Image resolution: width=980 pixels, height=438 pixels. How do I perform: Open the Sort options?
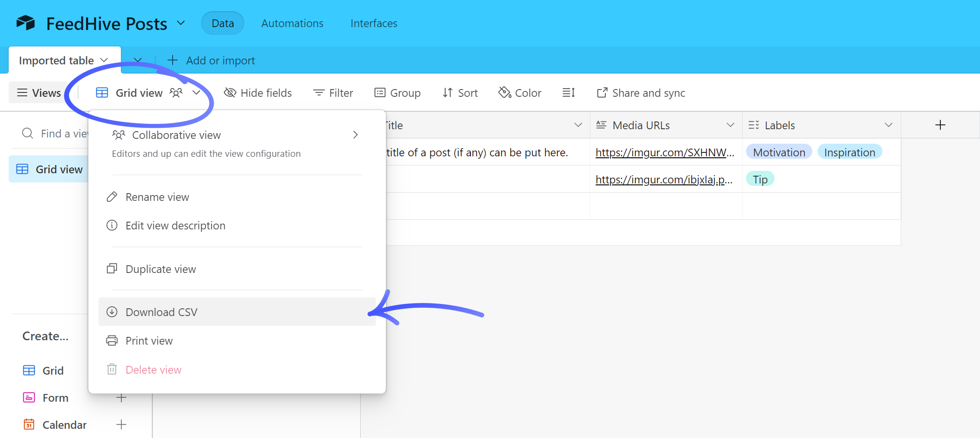460,92
